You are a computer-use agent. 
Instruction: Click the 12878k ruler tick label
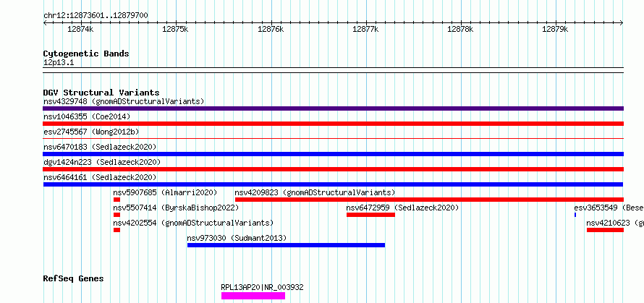coord(461,29)
